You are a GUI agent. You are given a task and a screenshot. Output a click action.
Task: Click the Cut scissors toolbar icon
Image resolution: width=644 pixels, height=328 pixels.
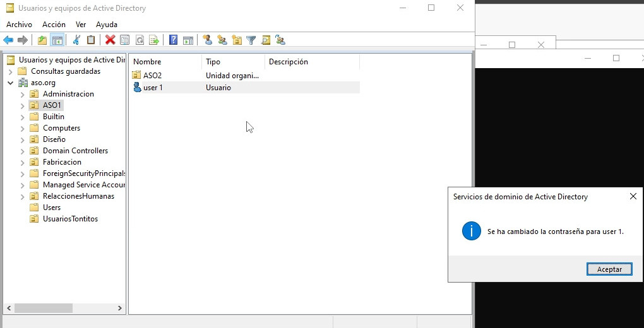76,40
